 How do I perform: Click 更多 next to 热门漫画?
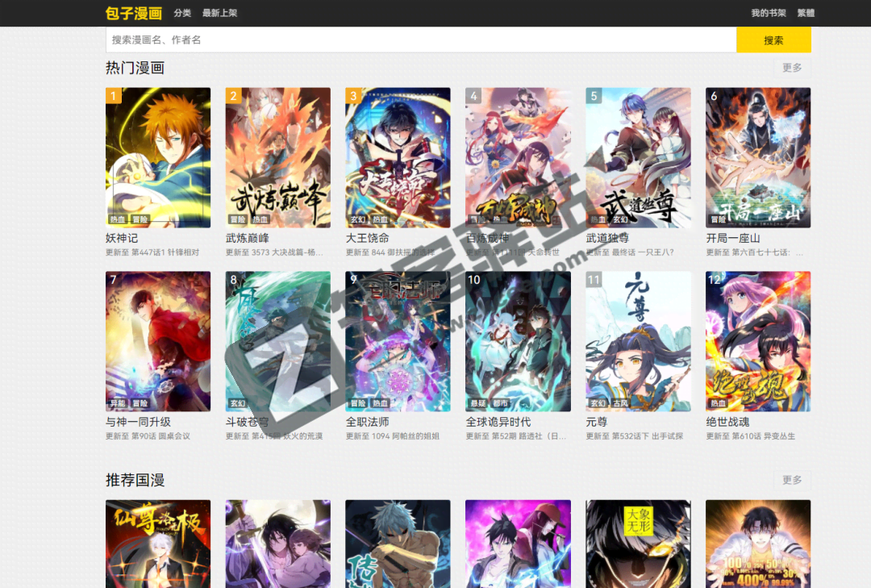(791, 68)
